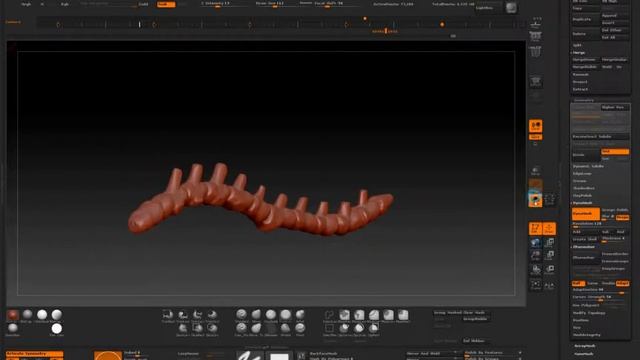Viewport: 640px width, 360px height.
Task: Click the ZRemesher button
Action: click(586, 258)
